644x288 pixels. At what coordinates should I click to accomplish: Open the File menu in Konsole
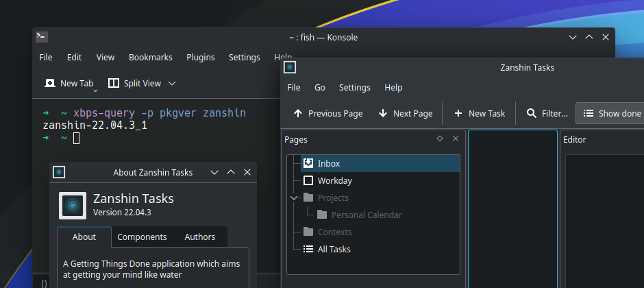[46, 58]
